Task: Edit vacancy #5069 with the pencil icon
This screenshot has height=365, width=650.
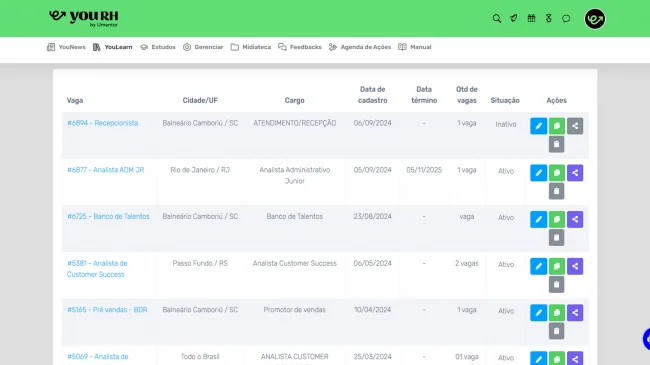Action: 538,358
